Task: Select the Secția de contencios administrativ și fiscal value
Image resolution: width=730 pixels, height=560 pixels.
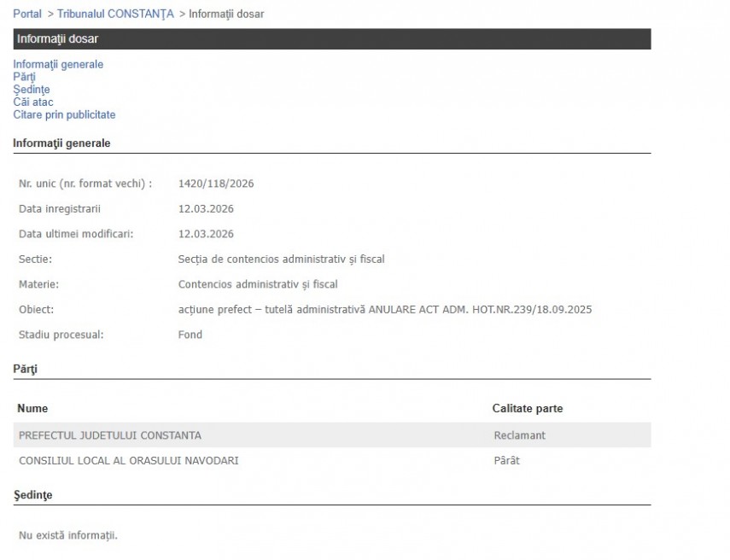Action: pos(281,260)
